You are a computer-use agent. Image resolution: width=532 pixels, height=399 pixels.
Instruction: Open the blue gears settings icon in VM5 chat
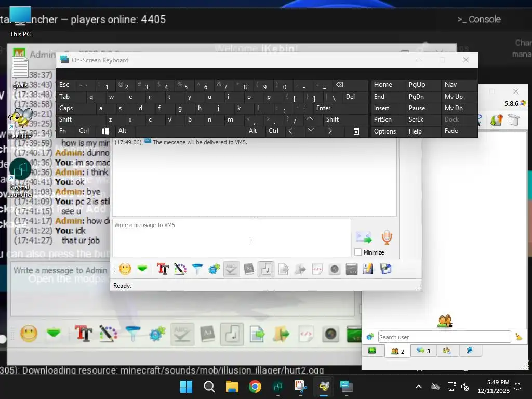tap(215, 269)
